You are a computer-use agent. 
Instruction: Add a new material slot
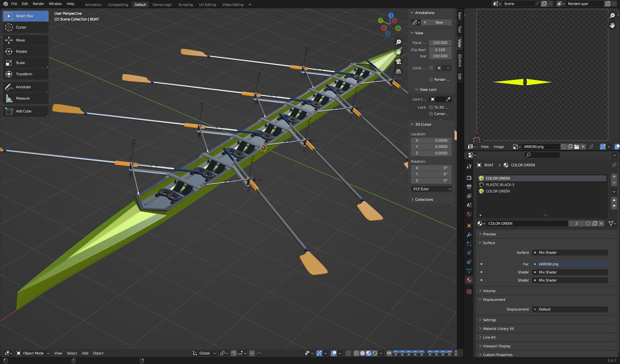click(614, 177)
